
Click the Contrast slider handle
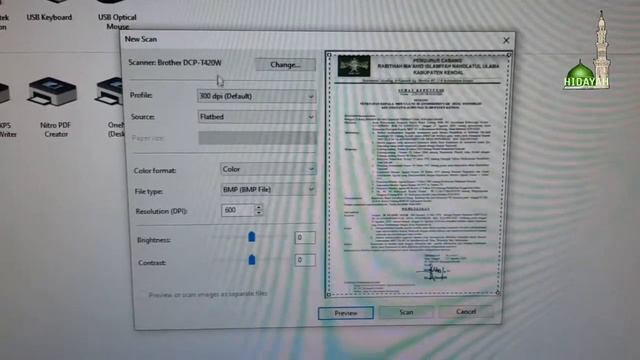252,260
